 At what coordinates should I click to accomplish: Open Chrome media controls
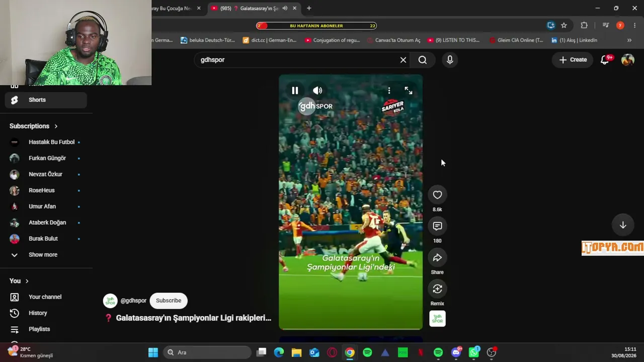pyautogui.click(x=606, y=26)
